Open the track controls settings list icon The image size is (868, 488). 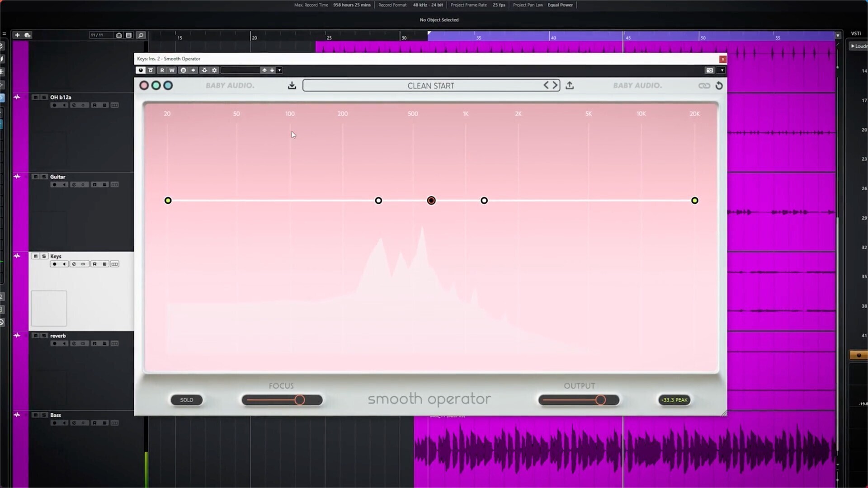tap(129, 35)
